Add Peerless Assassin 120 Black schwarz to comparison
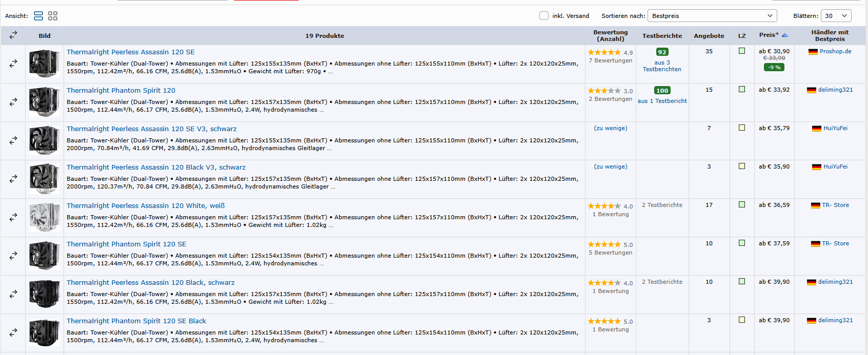This screenshot has height=355, width=868. click(x=13, y=294)
